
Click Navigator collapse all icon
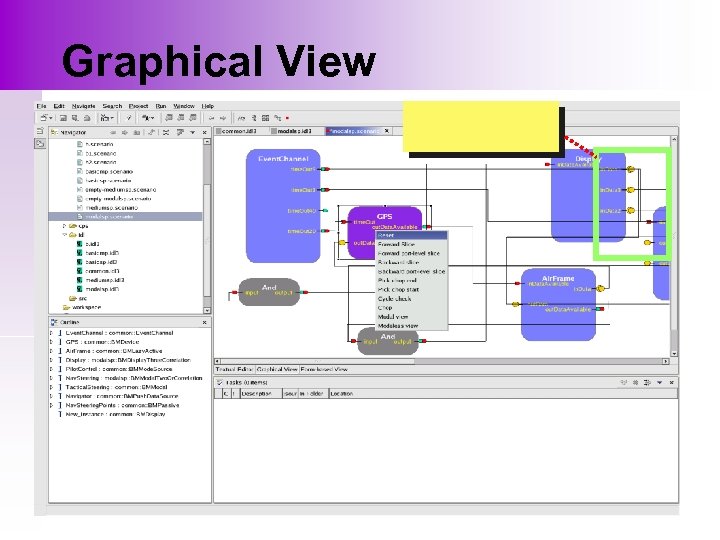click(x=166, y=132)
